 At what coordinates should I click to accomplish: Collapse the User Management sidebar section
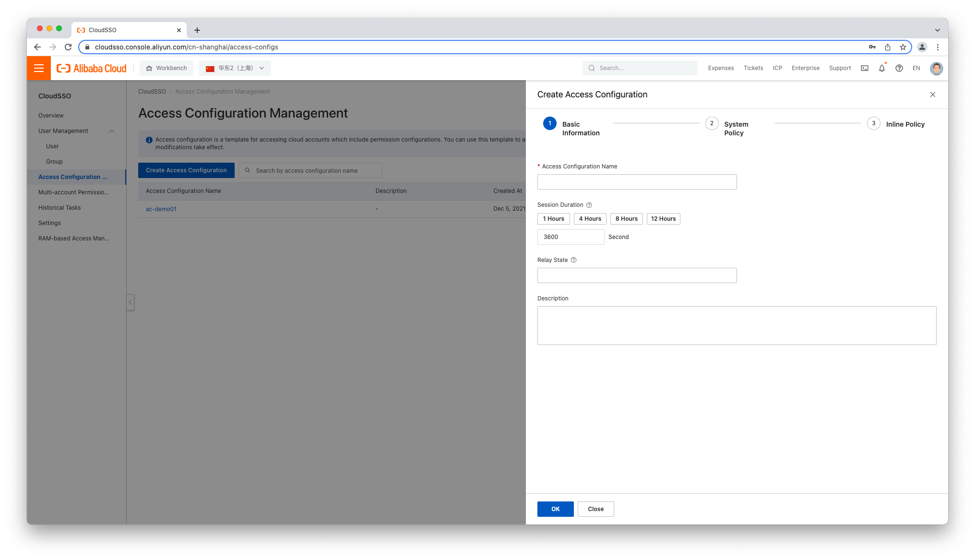point(112,131)
